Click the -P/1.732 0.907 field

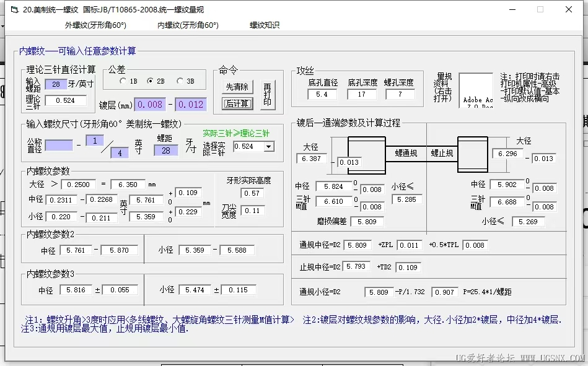445,292
